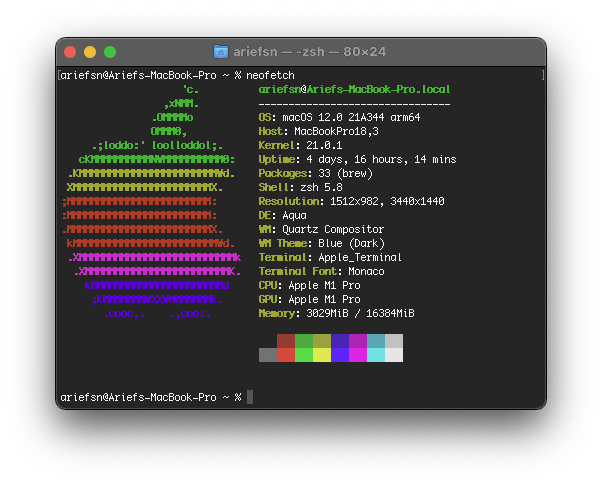Click the Terminal value 'Apple_Terminal'
The width and height of the screenshot is (602, 483).
click(x=360, y=257)
